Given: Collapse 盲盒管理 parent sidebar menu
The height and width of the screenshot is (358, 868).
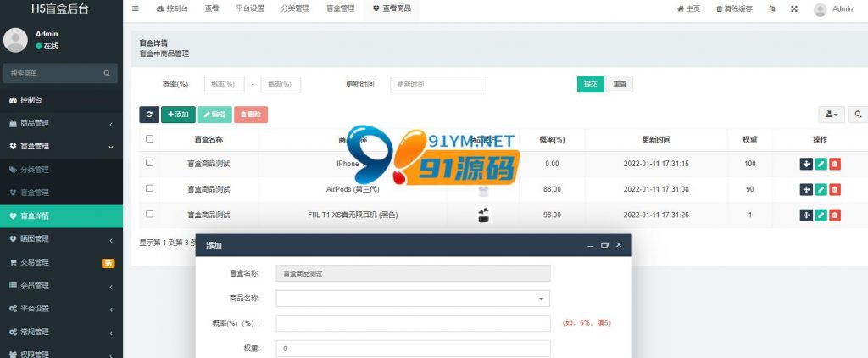Looking at the screenshot, I should [x=61, y=146].
